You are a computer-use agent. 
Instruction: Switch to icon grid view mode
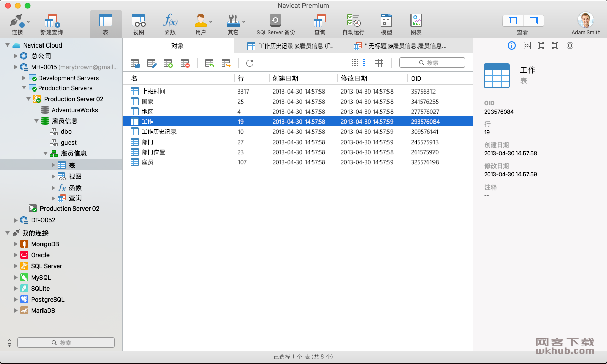(x=355, y=63)
